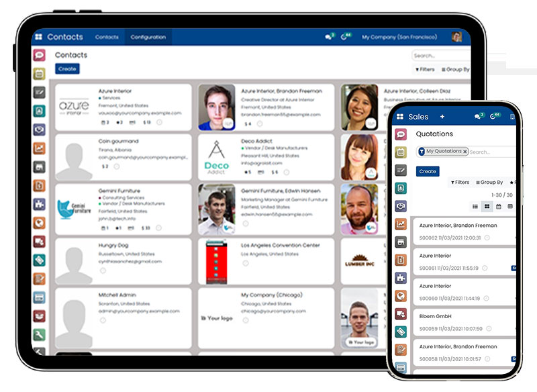
Task: Open the Los Angeles Convention Center card
Action: coord(266,261)
